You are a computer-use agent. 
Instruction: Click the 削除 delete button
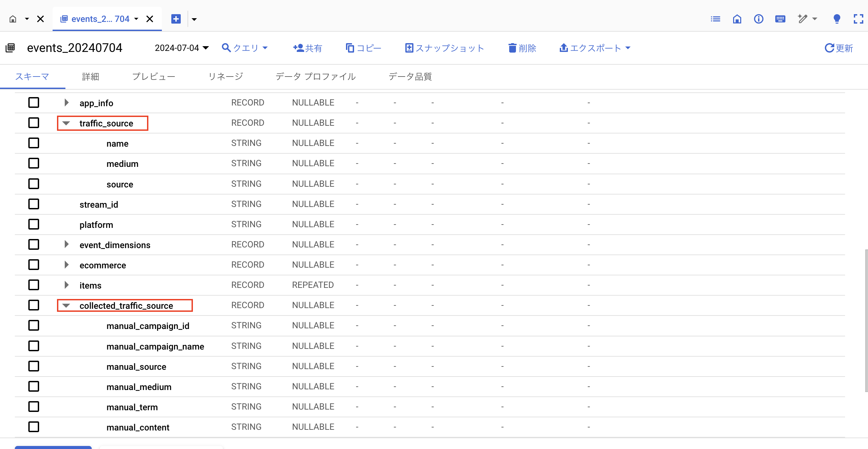click(x=522, y=48)
